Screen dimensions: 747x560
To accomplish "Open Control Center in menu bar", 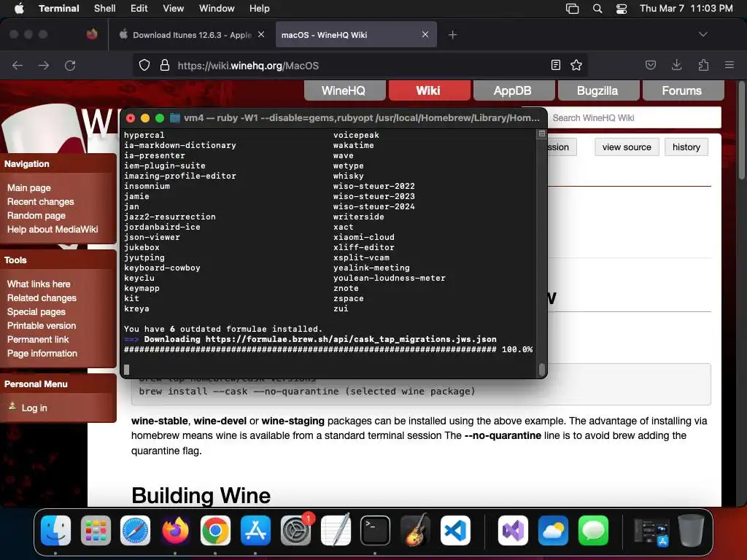I will [x=622, y=9].
